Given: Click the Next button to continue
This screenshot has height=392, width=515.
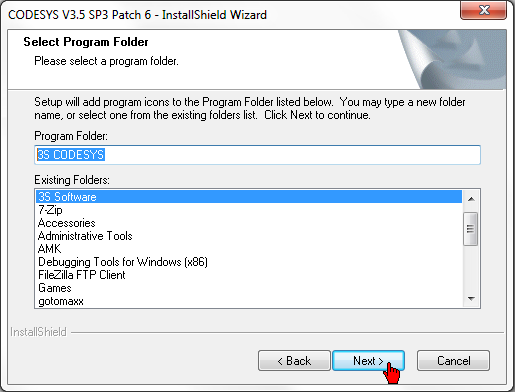Looking at the screenshot, I should pos(368,361).
